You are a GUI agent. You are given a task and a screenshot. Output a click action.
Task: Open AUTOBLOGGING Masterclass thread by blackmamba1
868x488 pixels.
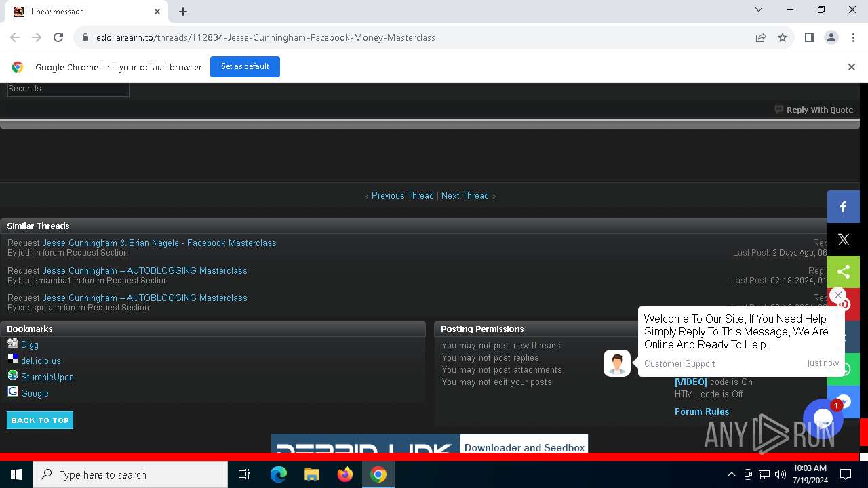click(x=145, y=270)
